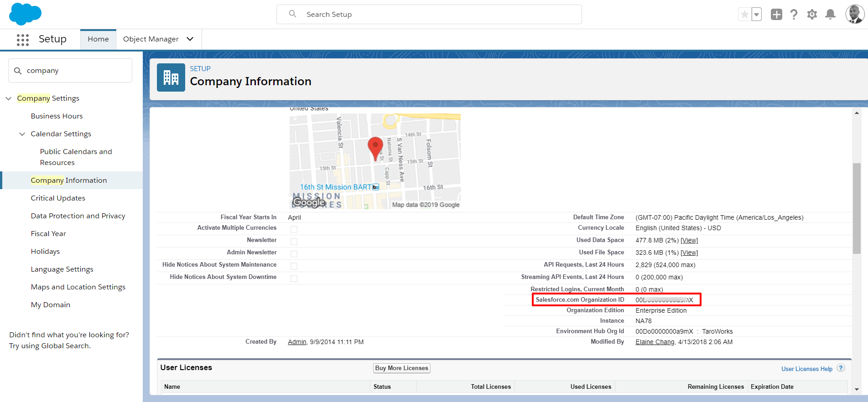868x402 pixels.
Task: Click the Company Information building icon
Action: (x=171, y=77)
